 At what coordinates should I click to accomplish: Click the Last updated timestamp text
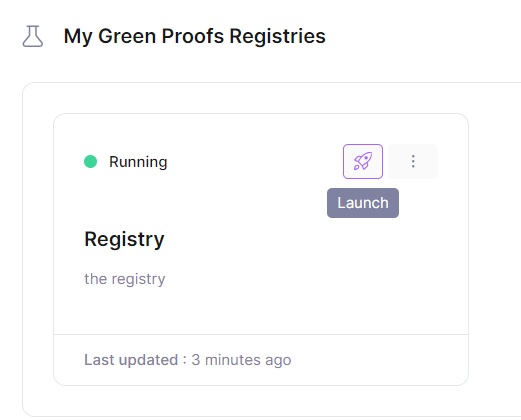(188, 360)
